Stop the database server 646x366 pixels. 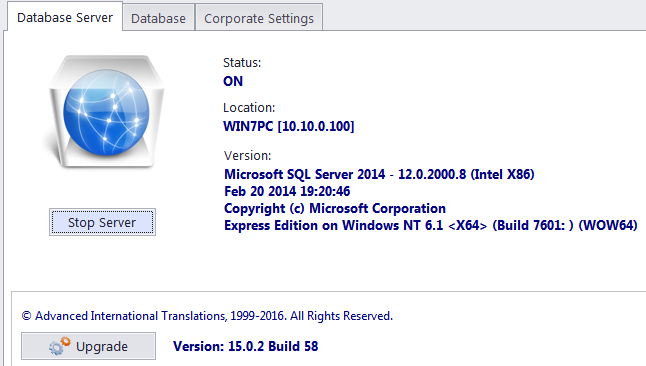[102, 222]
